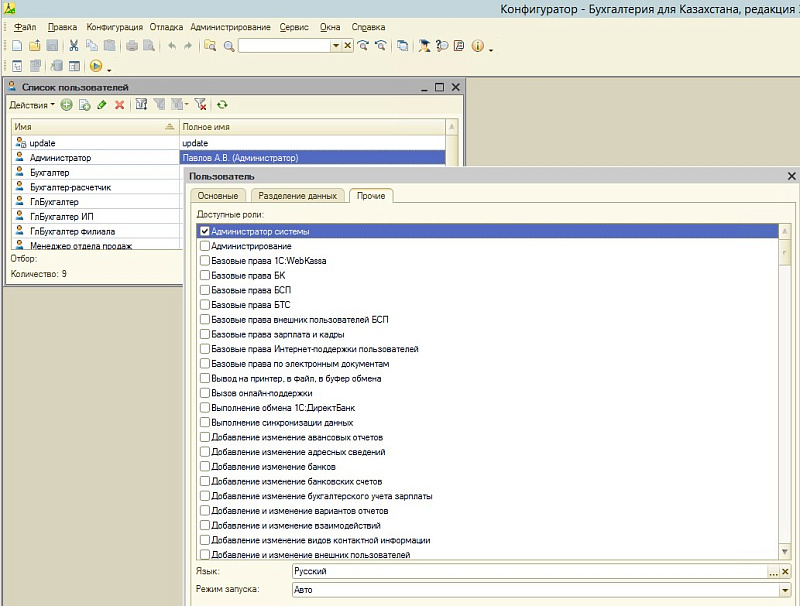Add a new user with green plus icon
800x606 pixels.
coord(67,105)
